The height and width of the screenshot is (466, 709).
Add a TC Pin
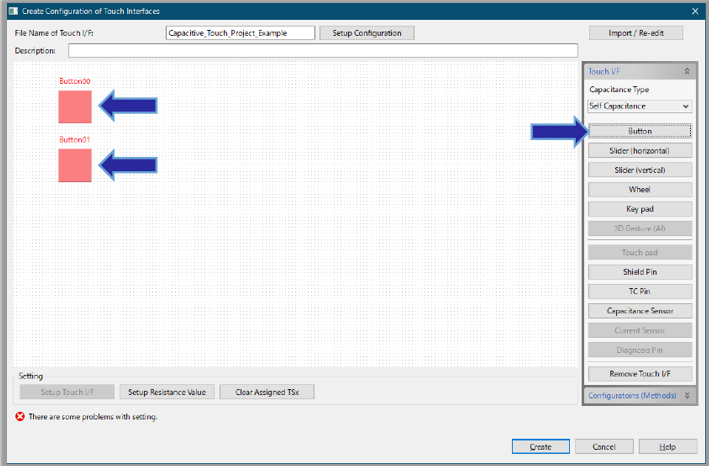(x=640, y=291)
